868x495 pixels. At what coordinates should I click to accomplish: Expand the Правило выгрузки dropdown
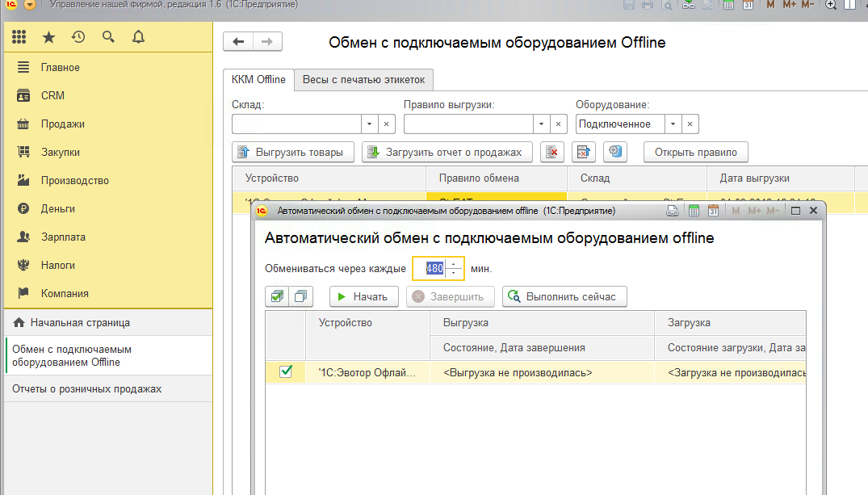pos(541,124)
